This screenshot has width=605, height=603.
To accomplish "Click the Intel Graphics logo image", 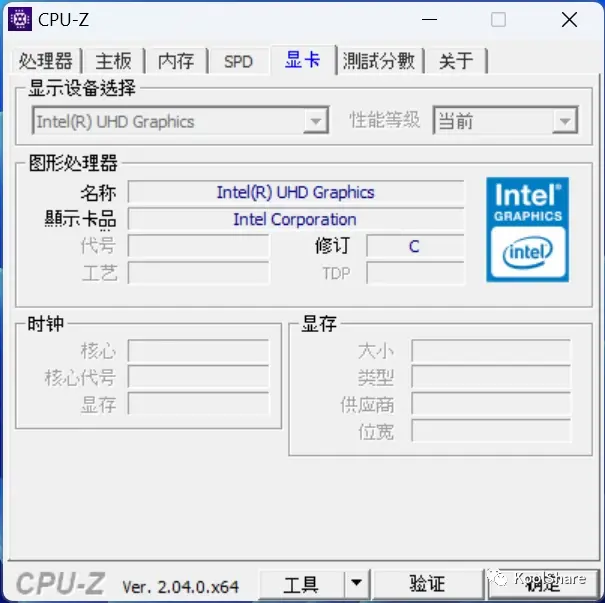I will coord(527,230).
